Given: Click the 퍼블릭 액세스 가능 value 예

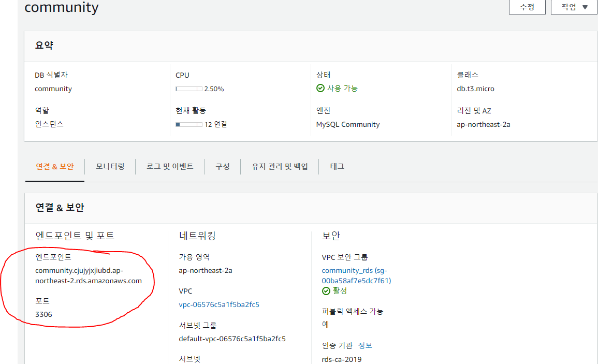Looking at the screenshot, I should coord(325,324).
